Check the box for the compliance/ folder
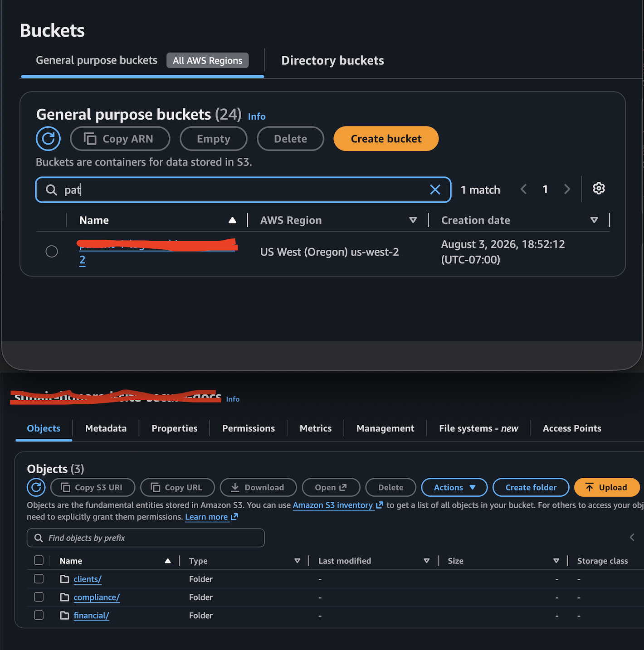 [x=39, y=597]
